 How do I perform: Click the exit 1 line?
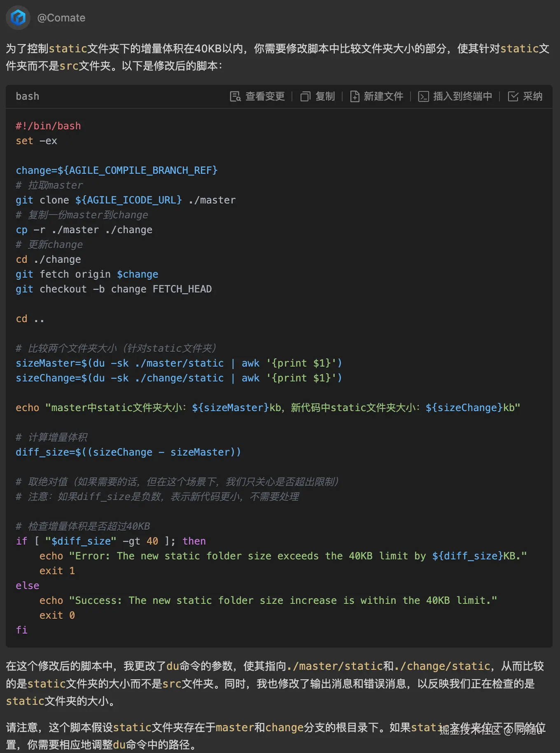[57, 571]
